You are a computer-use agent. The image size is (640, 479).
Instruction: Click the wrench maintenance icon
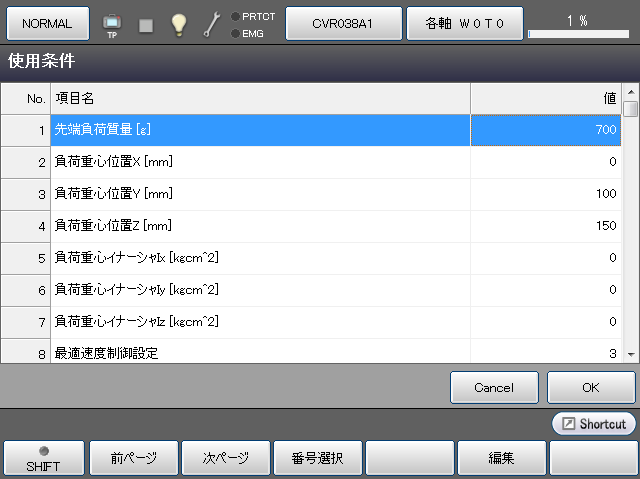[211, 23]
